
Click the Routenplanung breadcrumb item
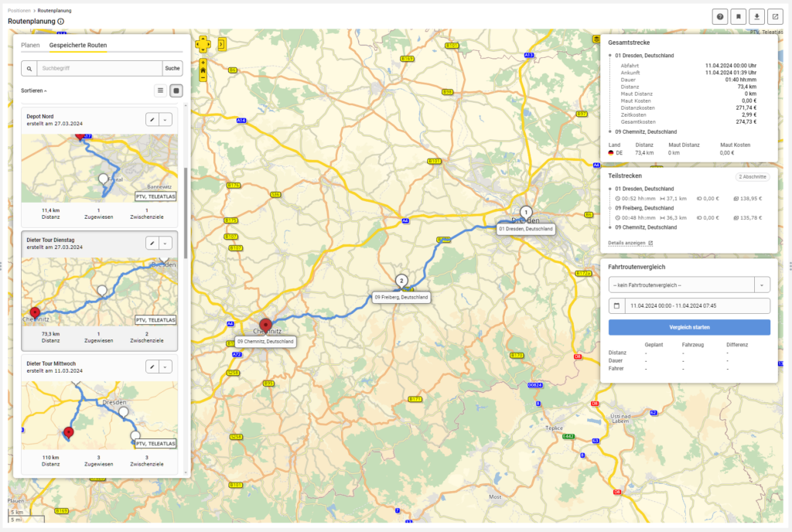(x=55, y=11)
